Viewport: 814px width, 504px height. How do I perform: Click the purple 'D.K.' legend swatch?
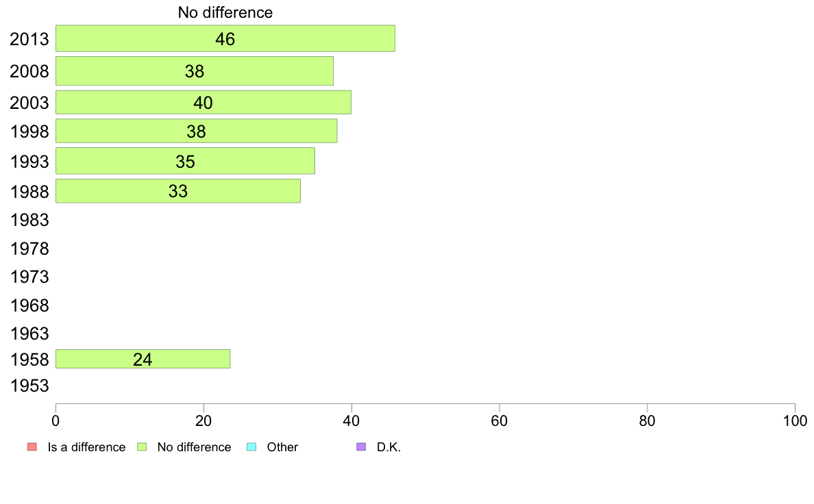click(x=361, y=447)
